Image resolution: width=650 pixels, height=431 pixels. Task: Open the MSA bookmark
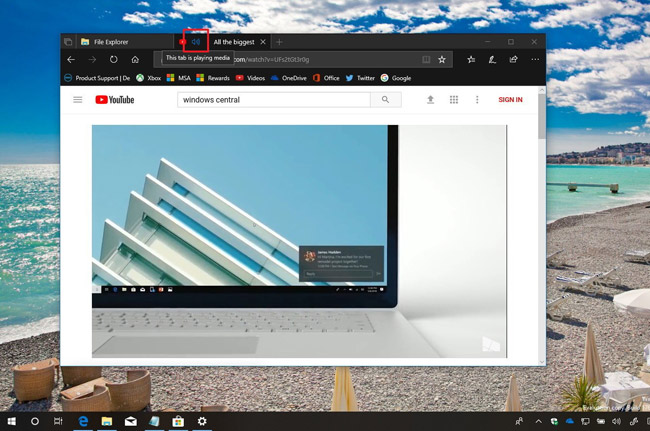pos(179,78)
